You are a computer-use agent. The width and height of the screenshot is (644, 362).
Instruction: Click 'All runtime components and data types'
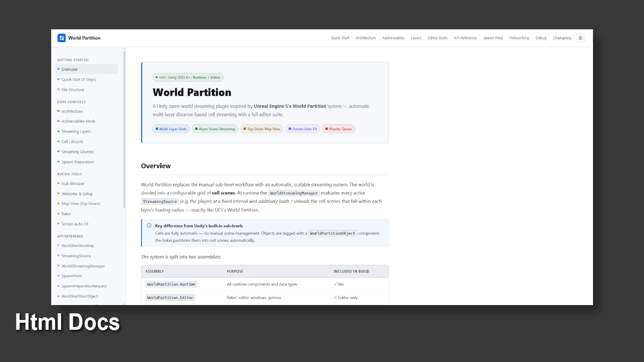[262, 284]
